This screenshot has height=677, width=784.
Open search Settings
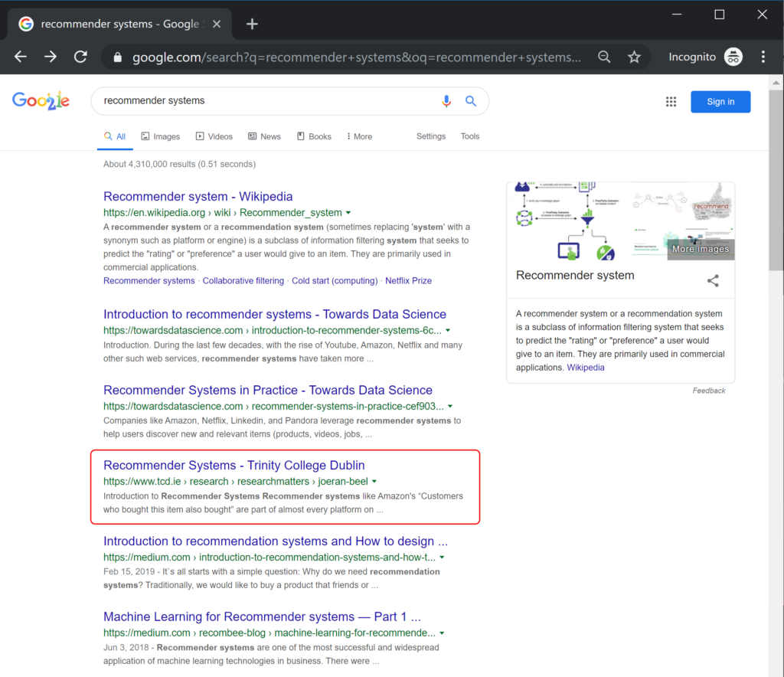coord(430,136)
